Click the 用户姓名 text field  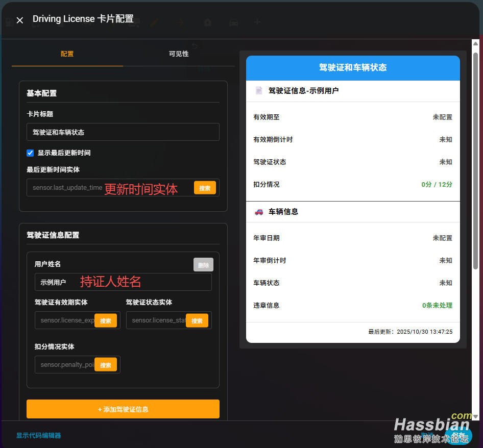click(x=123, y=282)
